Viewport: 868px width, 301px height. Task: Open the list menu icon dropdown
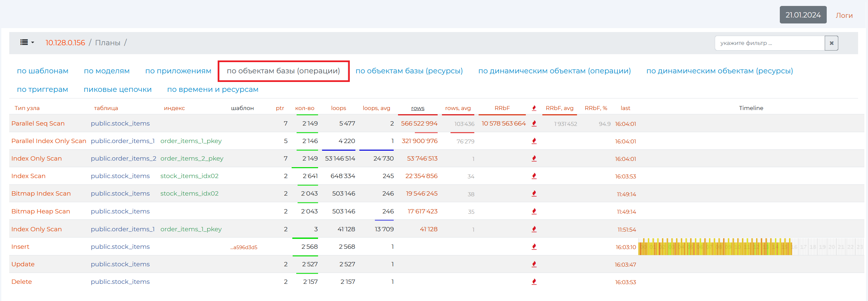pos(27,43)
